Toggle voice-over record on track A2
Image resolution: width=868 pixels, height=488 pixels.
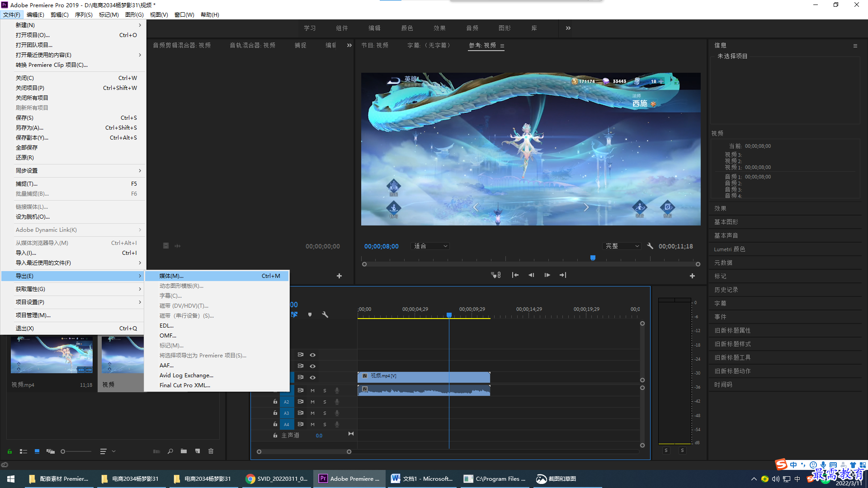[x=337, y=402]
